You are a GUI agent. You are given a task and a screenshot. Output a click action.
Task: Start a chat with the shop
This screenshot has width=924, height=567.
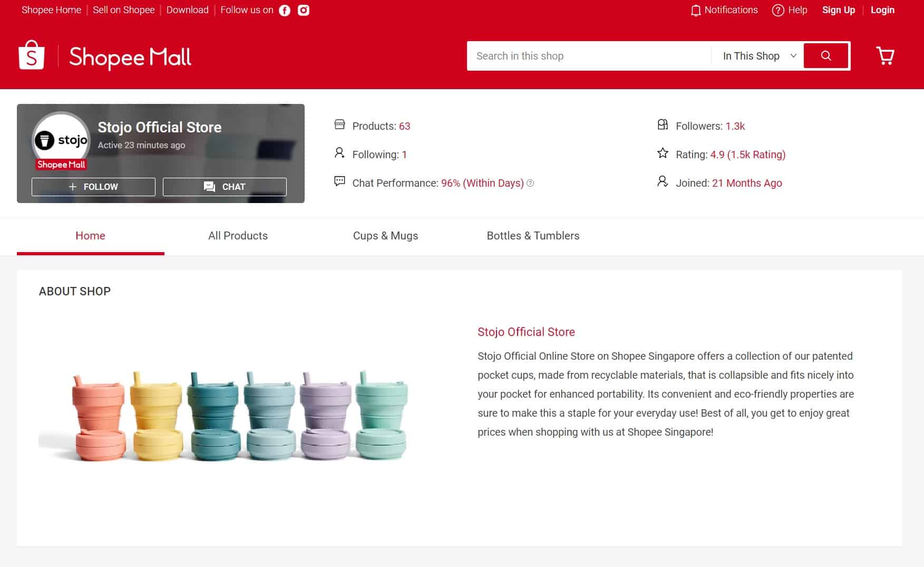pyautogui.click(x=225, y=187)
